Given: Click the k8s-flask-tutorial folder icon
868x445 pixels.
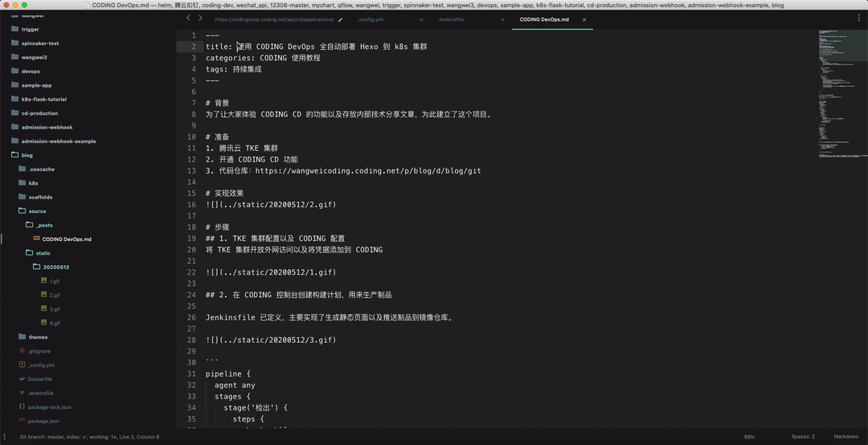Looking at the screenshot, I should pyautogui.click(x=15, y=99).
